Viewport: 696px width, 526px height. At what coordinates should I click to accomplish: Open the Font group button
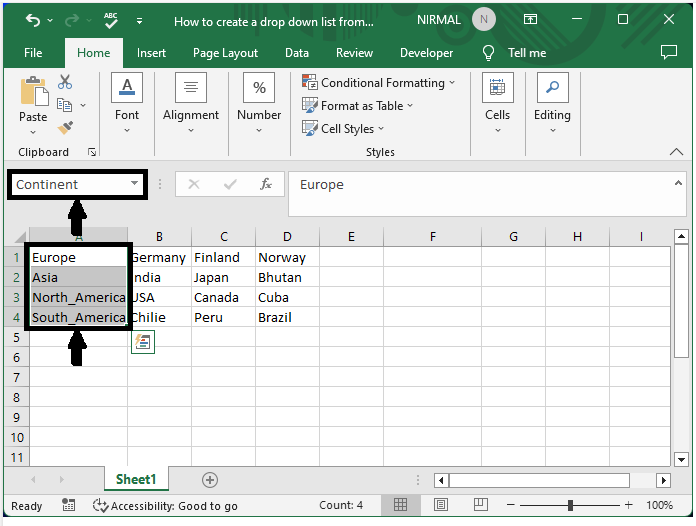click(127, 103)
